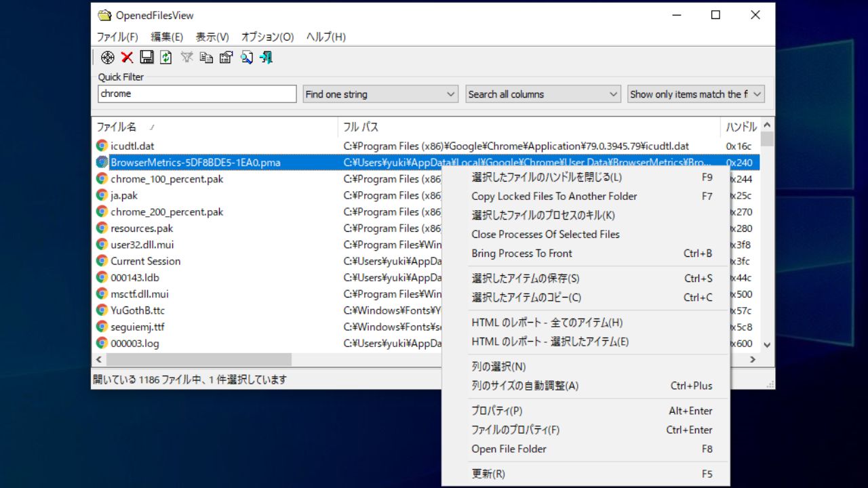Open the オプション(O) menu

tap(267, 37)
